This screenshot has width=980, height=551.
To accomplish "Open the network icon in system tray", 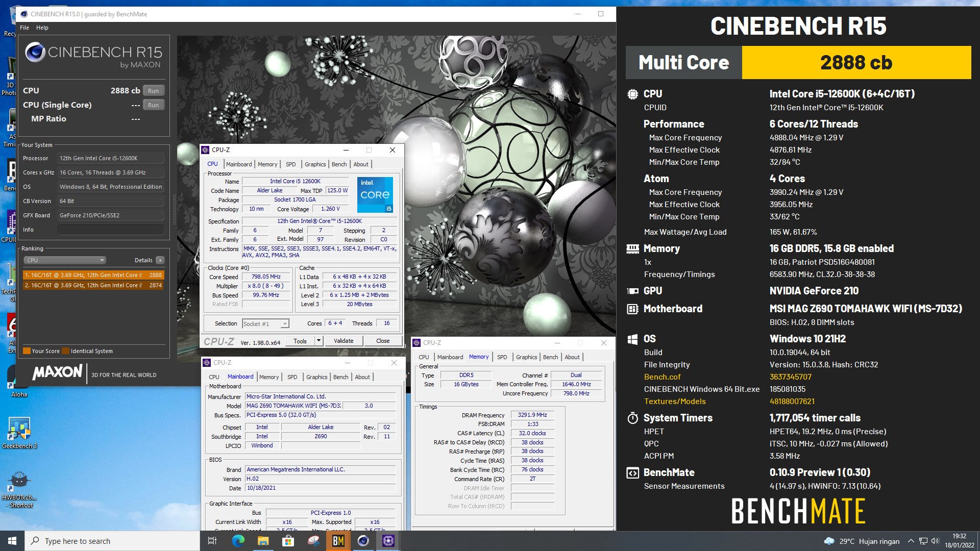I will click(x=923, y=541).
